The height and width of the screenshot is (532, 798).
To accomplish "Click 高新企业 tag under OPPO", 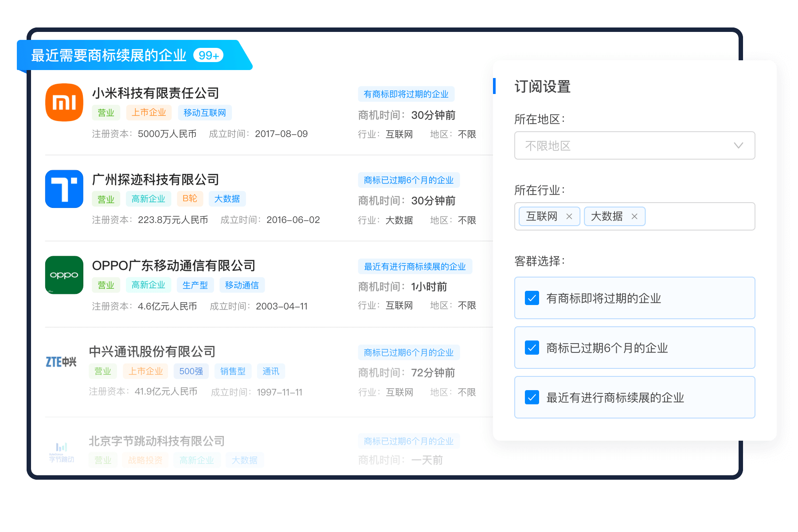I will click(149, 285).
